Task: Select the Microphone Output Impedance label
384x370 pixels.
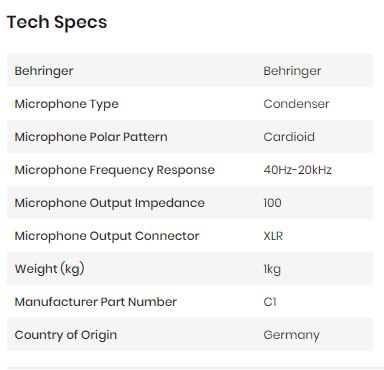Action: tap(109, 203)
